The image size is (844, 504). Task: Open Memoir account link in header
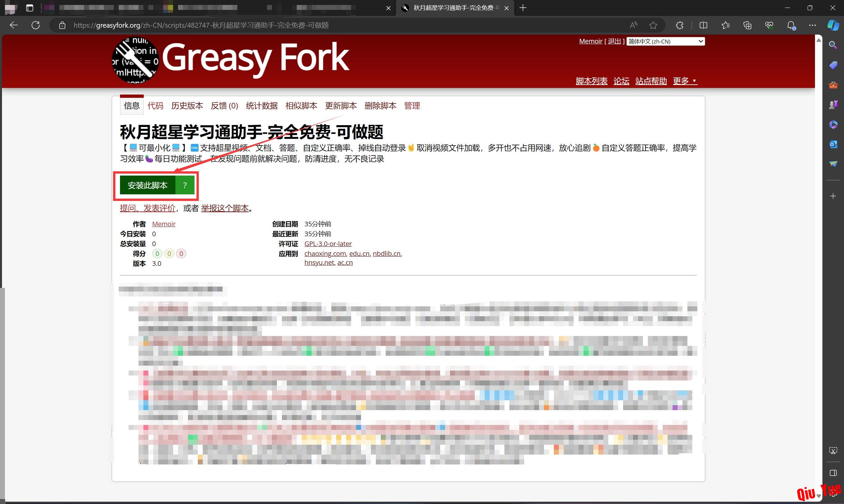(x=591, y=41)
